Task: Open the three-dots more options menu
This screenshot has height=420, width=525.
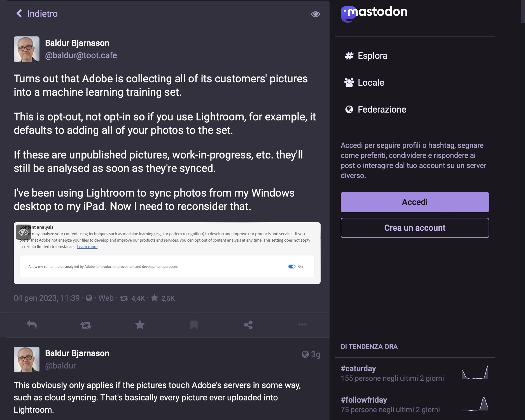Action: tap(302, 325)
